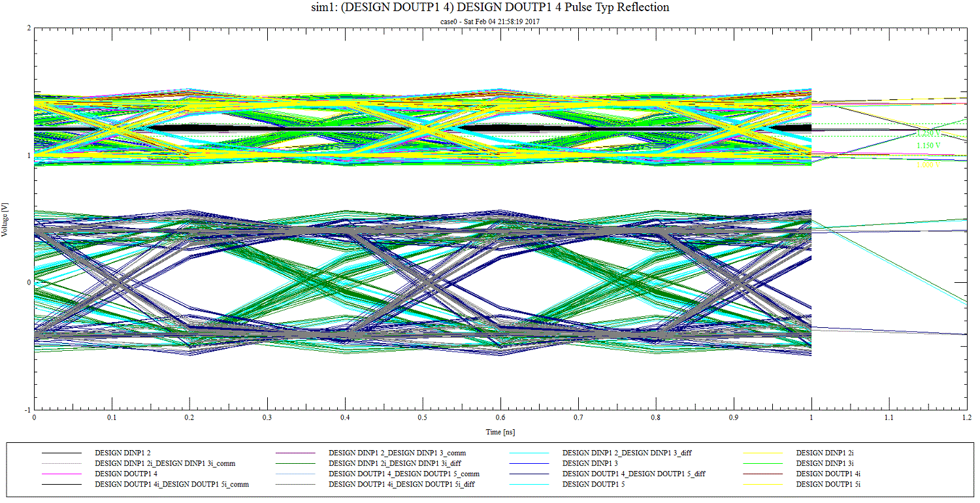This screenshot has height=503, width=980.
Task: Click the "Time [ns]" x-axis label
Action: pyautogui.click(x=500, y=432)
